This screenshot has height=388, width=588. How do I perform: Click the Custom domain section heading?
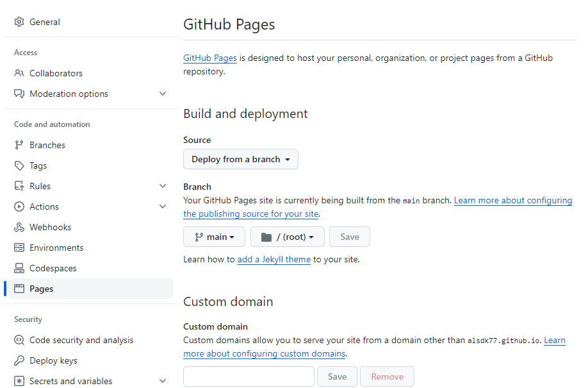coord(228,301)
